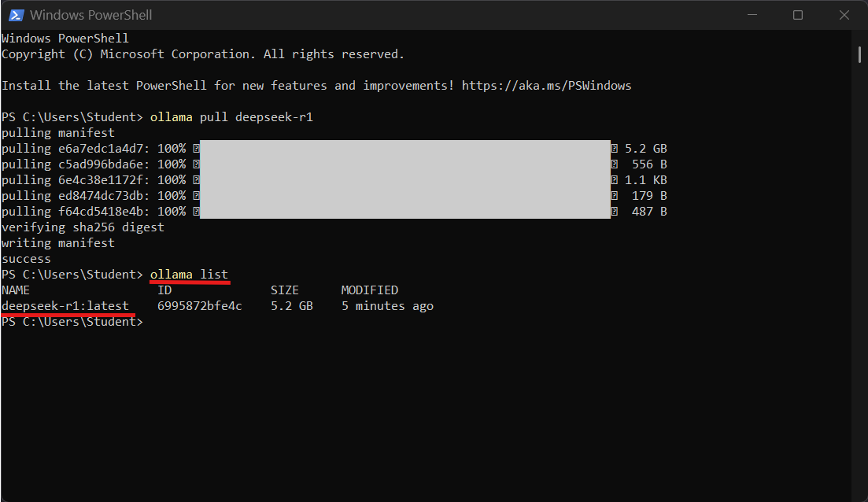Click the 'success' output line
Image resolution: width=868 pixels, height=502 pixels.
pos(26,259)
